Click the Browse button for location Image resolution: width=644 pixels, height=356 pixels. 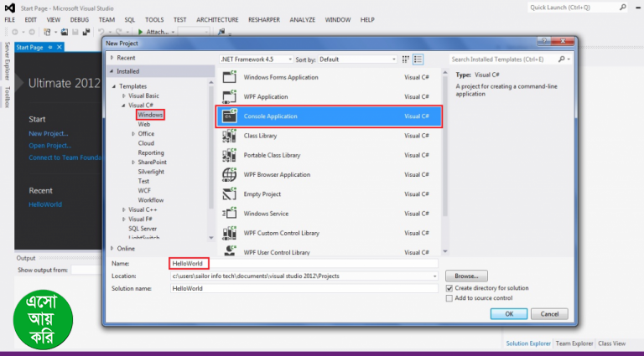click(465, 276)
